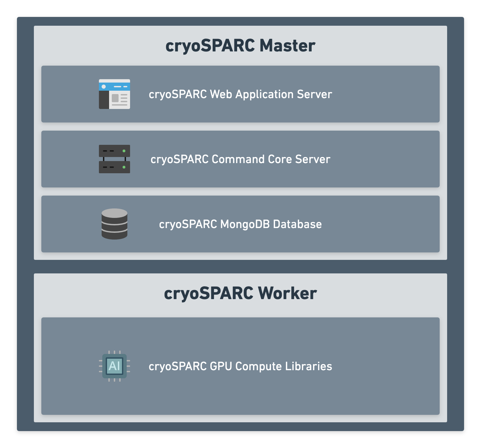481x448 pixels.
Task: Click the browser window icon beside Web Application Server
Action: (114, 94)
